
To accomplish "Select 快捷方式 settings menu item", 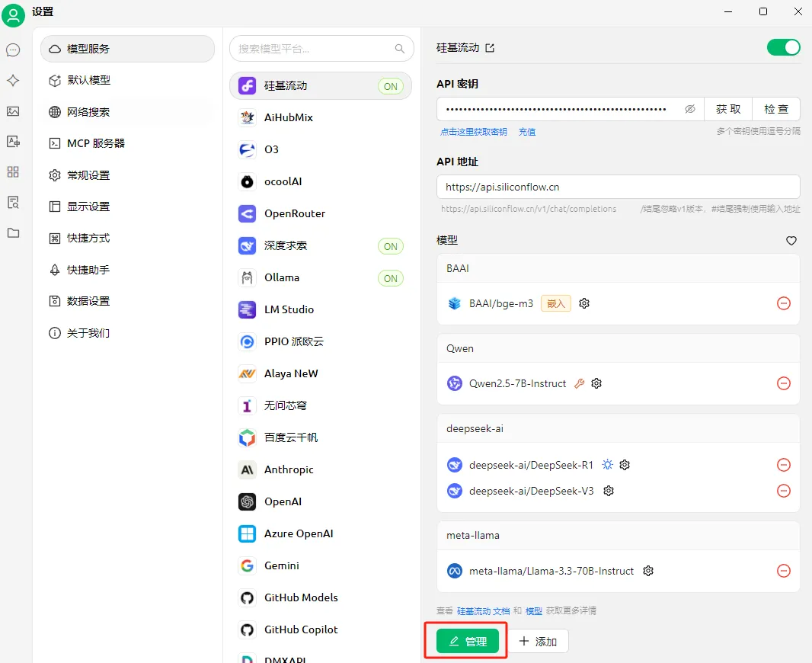I will 127,239.
